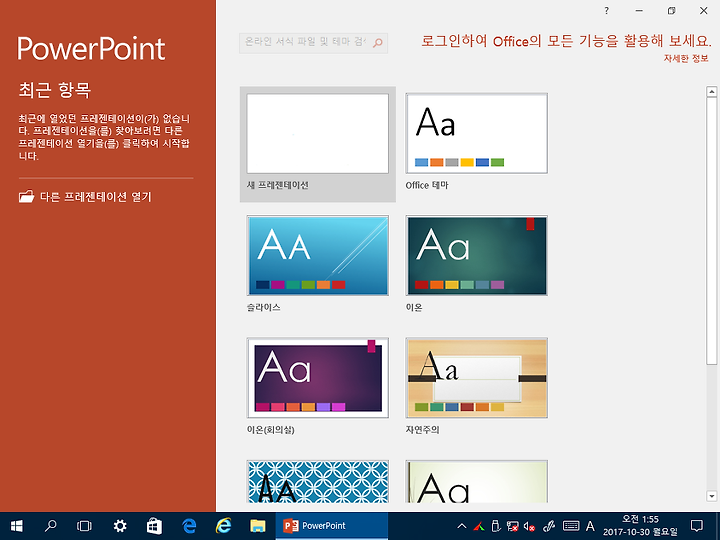The width and height of the screenshot is (720, 540).
Task: Click the PowerPoint taskbar button
Action: point(332,526)
